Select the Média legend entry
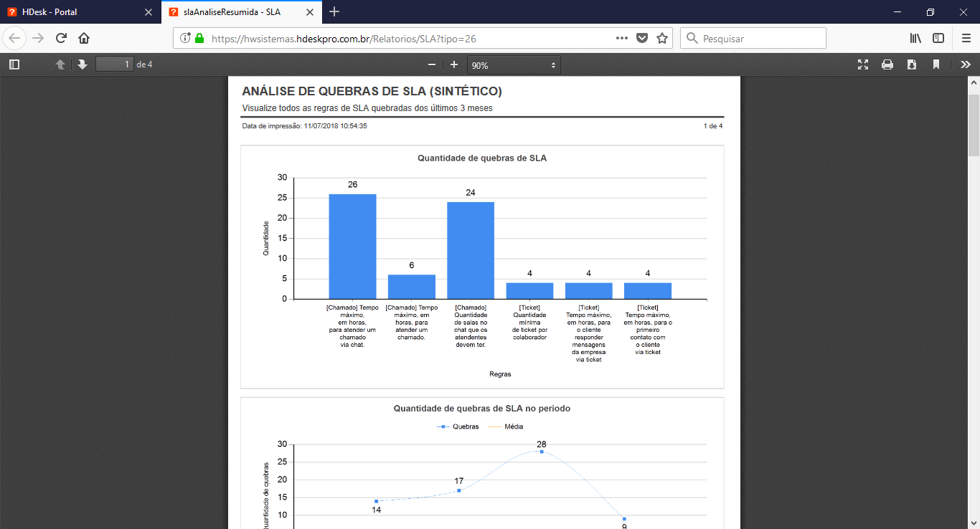 pyautogui.click(x=506, y=426)
